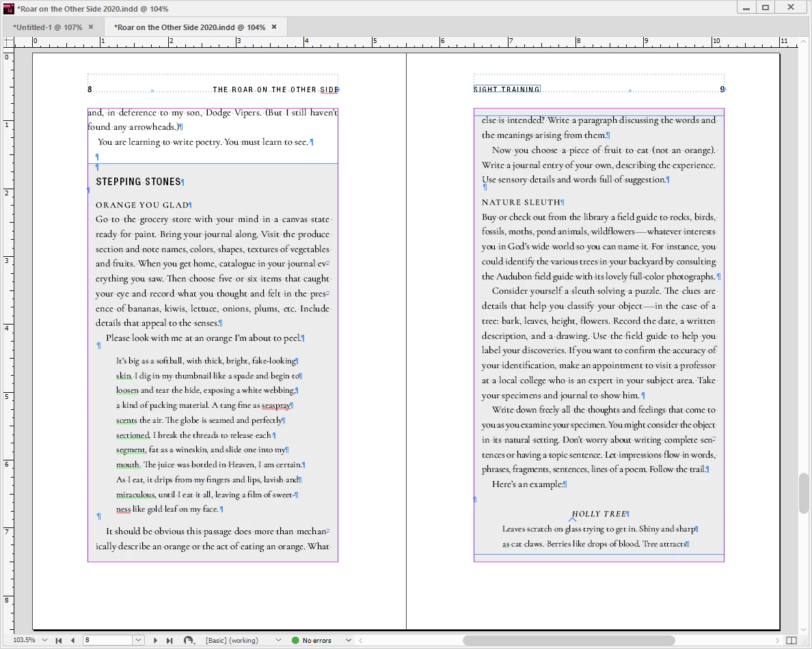Minimize the InDesign document window
Screen dimensions: 812x649
(x=746, y=8)
